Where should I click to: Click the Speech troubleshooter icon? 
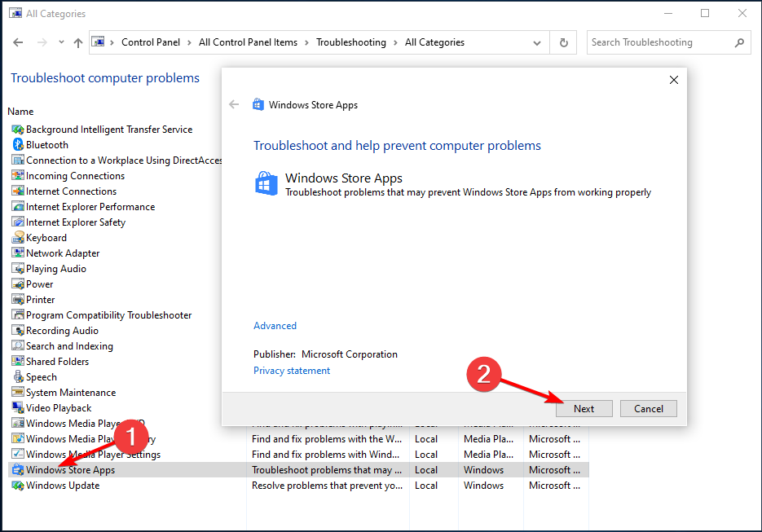[x=18, y=377]
